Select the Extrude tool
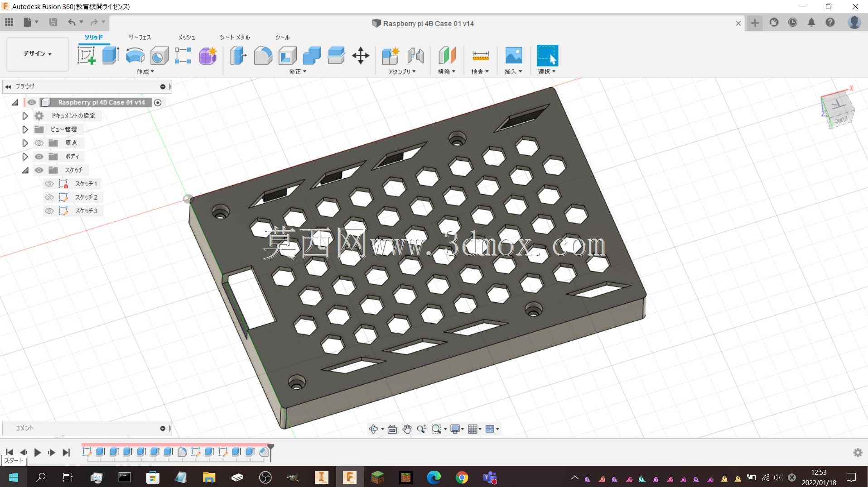 (111, 56)
